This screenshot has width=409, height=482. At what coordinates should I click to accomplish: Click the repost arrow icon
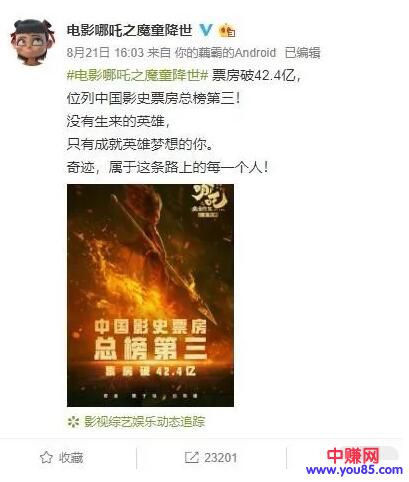(192, 457)
